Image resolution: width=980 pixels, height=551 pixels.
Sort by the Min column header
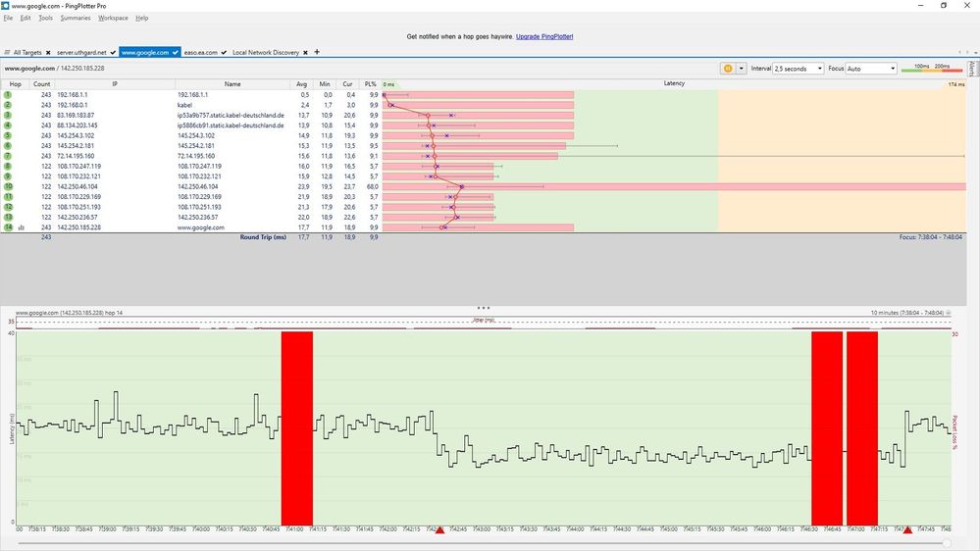point(325,83)
